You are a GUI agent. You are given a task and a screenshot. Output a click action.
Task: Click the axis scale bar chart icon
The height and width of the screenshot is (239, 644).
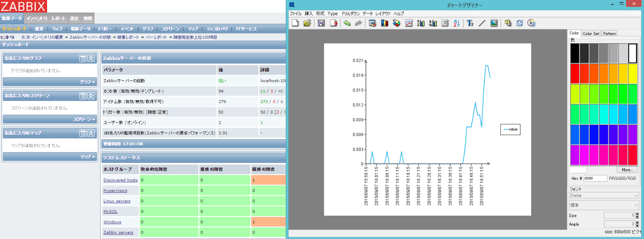[x=421, y=23]
